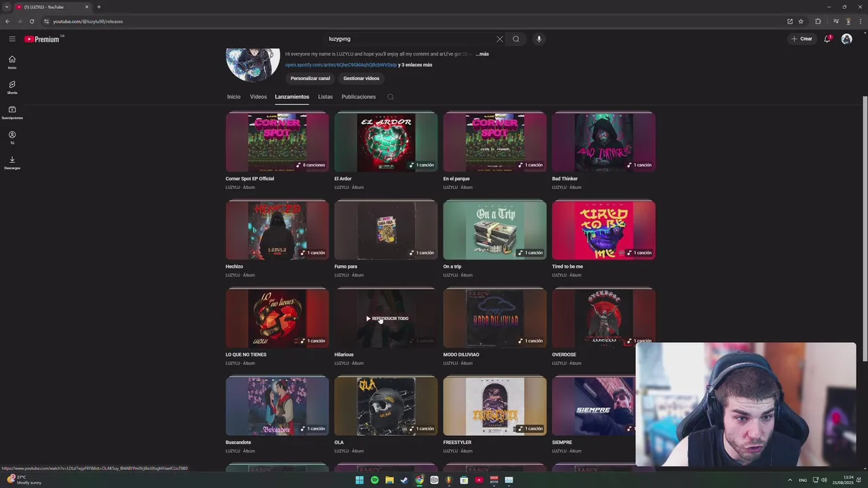Open the 'y 3 enlaces más' link
Image resolution: width=868 pixels, height=488 pixels.
415,65
